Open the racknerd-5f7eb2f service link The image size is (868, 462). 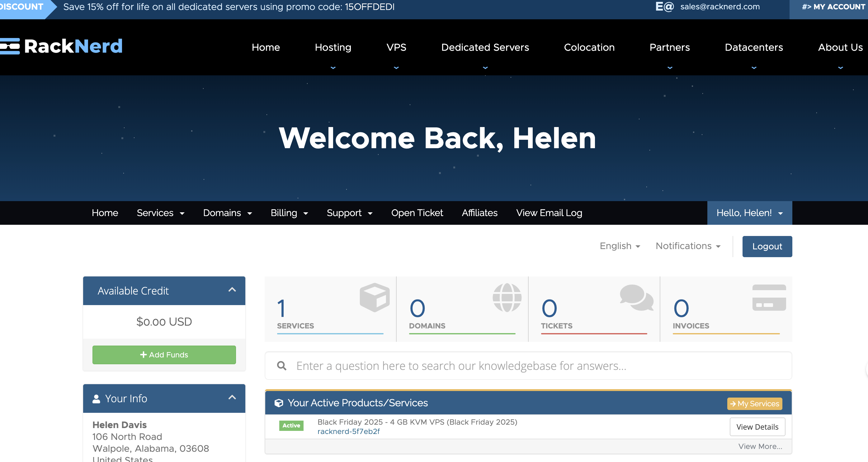[x=348, y=431]
